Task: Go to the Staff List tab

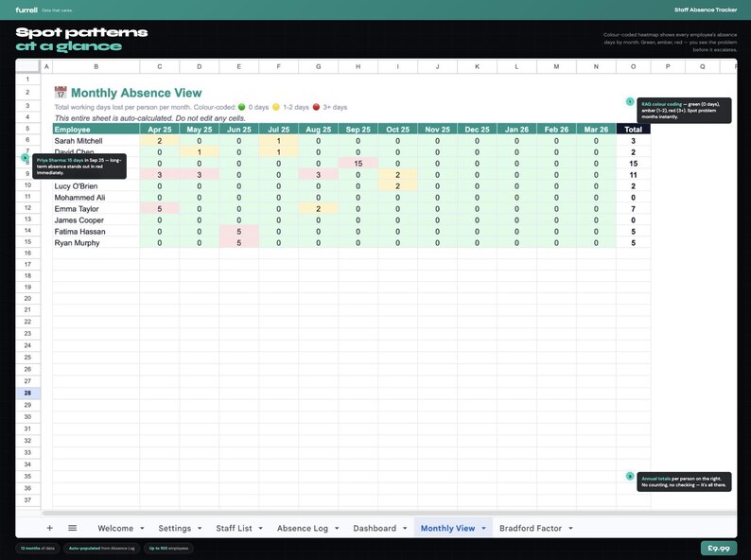Action: pos(234,528)
